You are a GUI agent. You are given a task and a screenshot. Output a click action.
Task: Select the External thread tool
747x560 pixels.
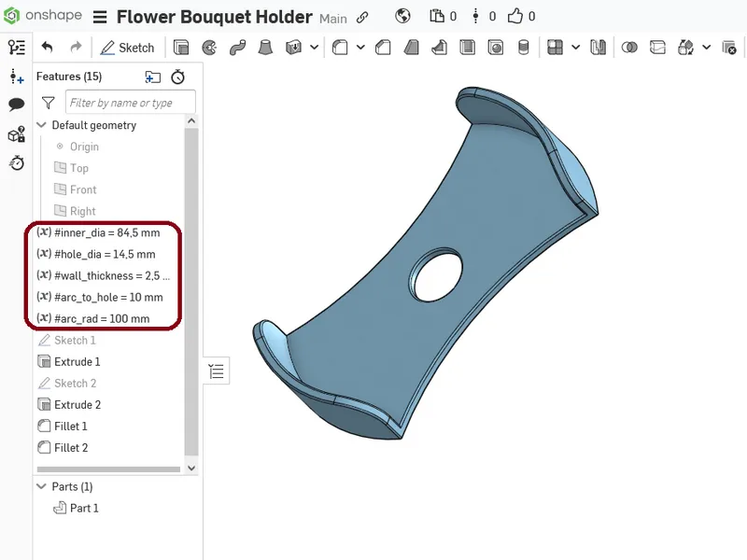[523, 48]
